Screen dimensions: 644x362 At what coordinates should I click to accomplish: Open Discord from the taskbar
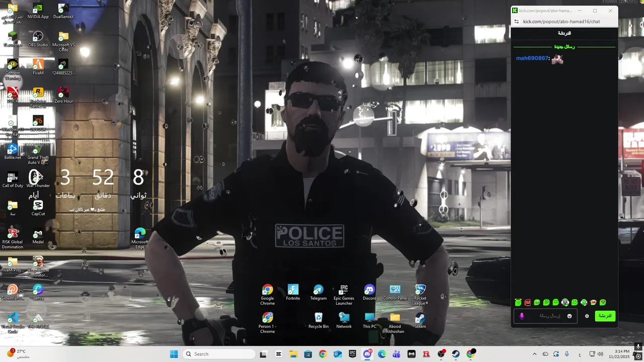click(367, 354)
